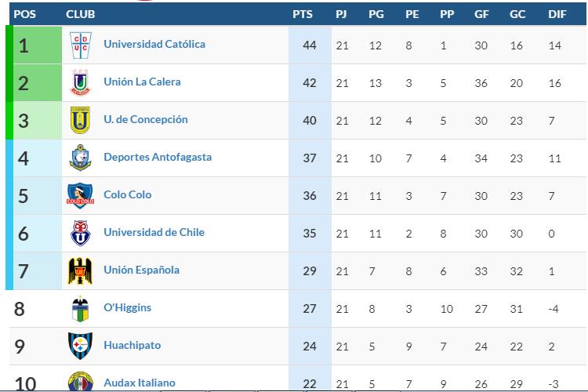Go to Deportes Antofagasta team page
The image size is (588, 392).
pos(158,158)
